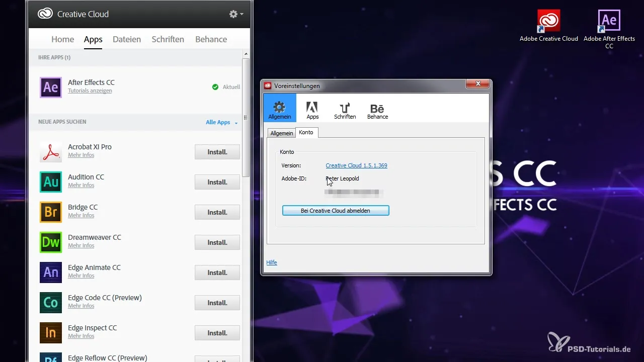Open the Allgemein sub-tab in Voreinstellungen
The width and height of the screenshot is (644, 362).
point(281,133)
